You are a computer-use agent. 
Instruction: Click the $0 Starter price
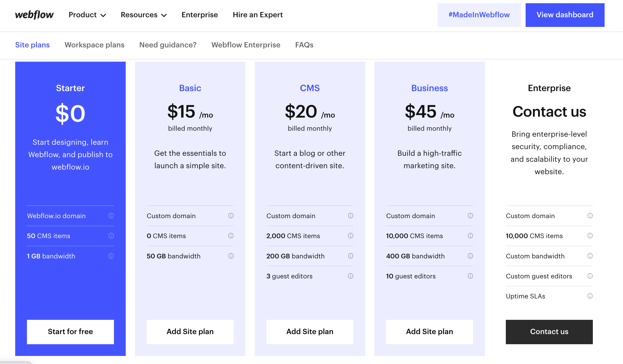(70, 114)
